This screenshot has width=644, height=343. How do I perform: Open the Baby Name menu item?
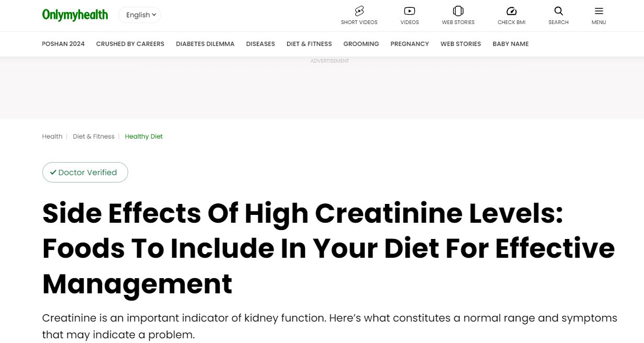click(x=511, y=44)
